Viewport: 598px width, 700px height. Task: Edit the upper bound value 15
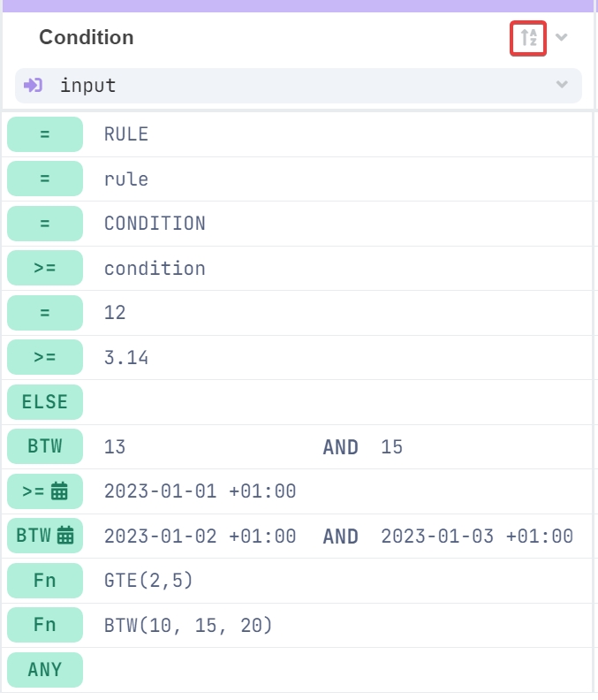[392, 447]
